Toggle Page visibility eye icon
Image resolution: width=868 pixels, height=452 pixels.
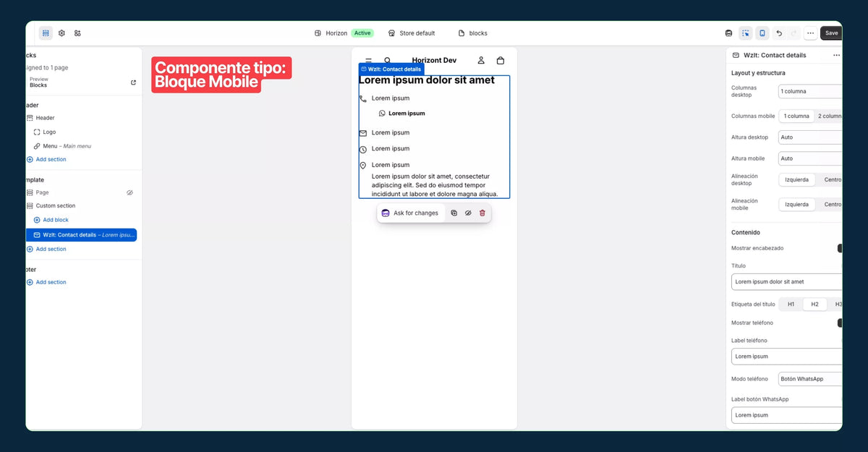(130, 193)
